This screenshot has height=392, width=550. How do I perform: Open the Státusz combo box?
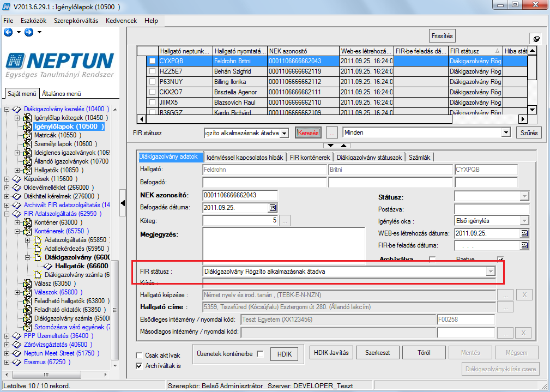tap(524, 196)
